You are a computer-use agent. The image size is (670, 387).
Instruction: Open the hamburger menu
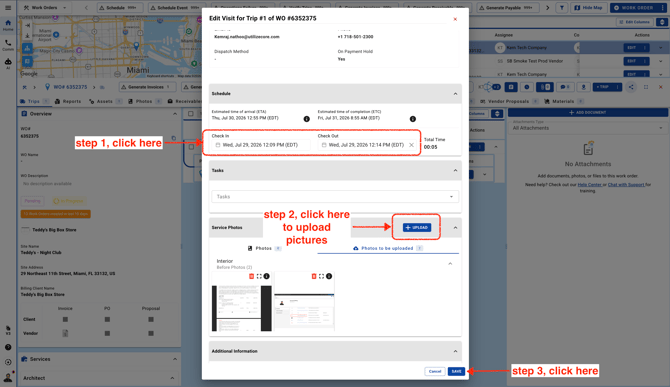(8, 8)
